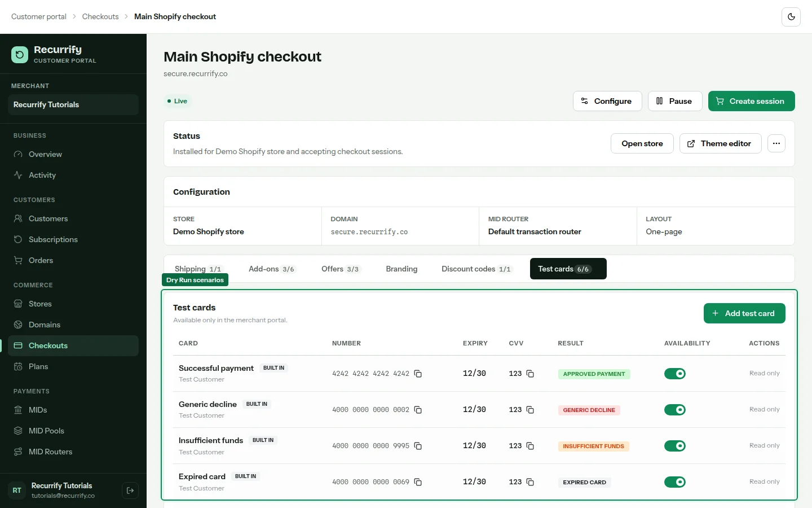Select the Test cards tab
This screenshot has width=812, height=508.
click(568, 269)
